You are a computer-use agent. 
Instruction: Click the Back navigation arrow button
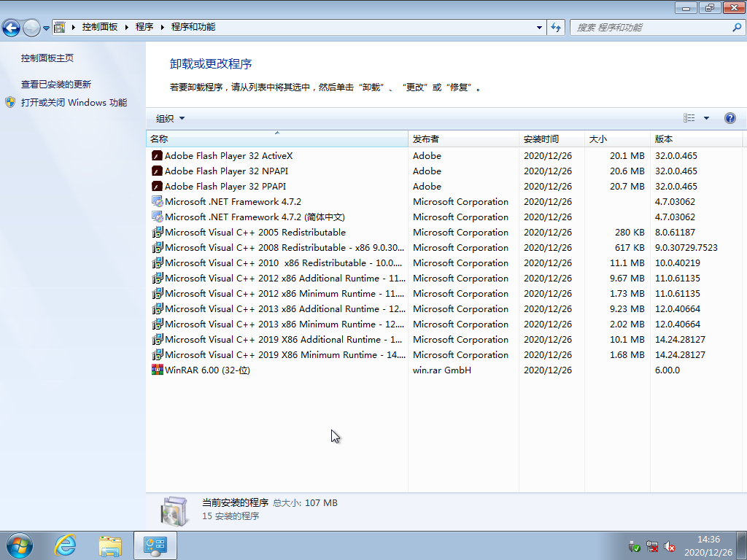point(12,28)
